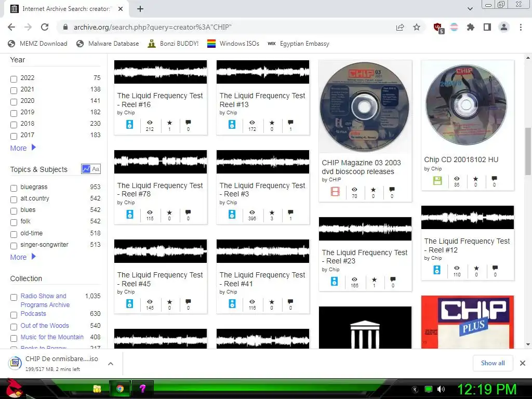The width and height of the screenshot is (532, 399).
Task: Check the alt.country topic filter
Action: point(14,199)
